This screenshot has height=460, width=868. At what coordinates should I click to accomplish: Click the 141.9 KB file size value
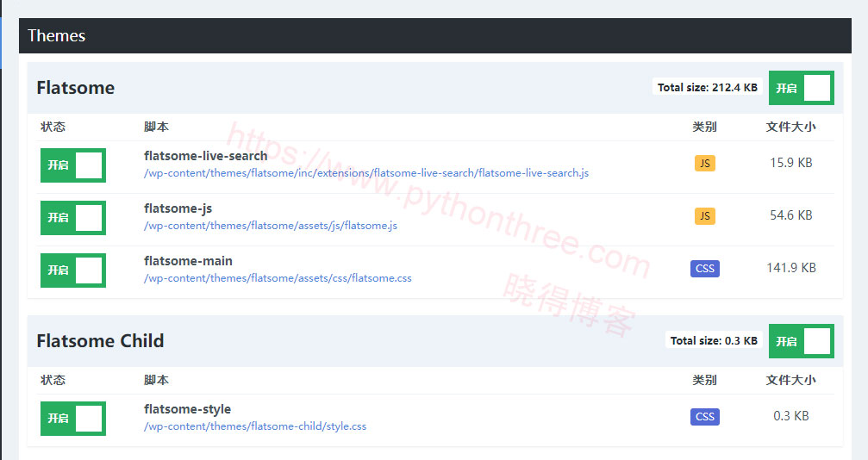(x=790, y=268)
